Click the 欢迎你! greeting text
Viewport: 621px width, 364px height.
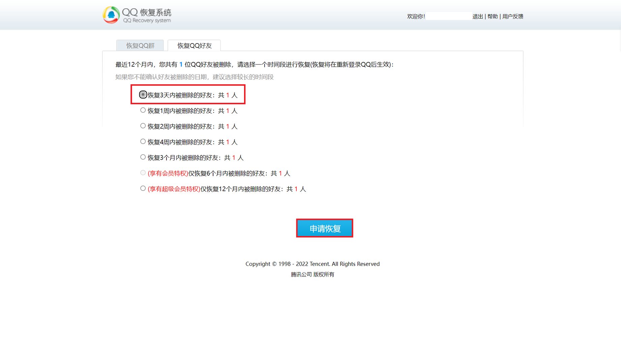pyautogui.click(x=415, y=16)
